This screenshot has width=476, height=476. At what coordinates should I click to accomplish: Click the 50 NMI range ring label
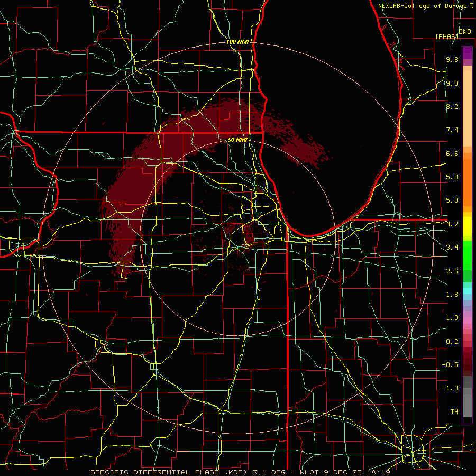[237, 140]
